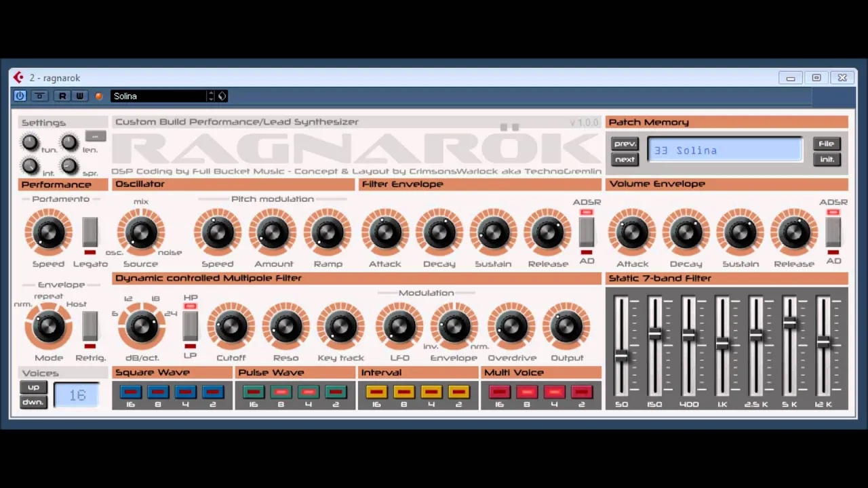Open the Solina preset name dropdown

click(158, 96)
